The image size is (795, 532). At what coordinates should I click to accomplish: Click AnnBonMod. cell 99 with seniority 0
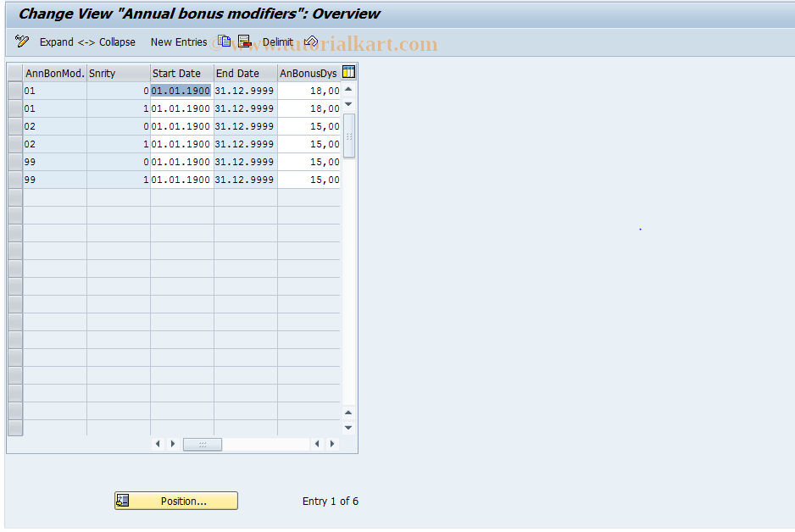pyautogui.click(x=55, y=162)
